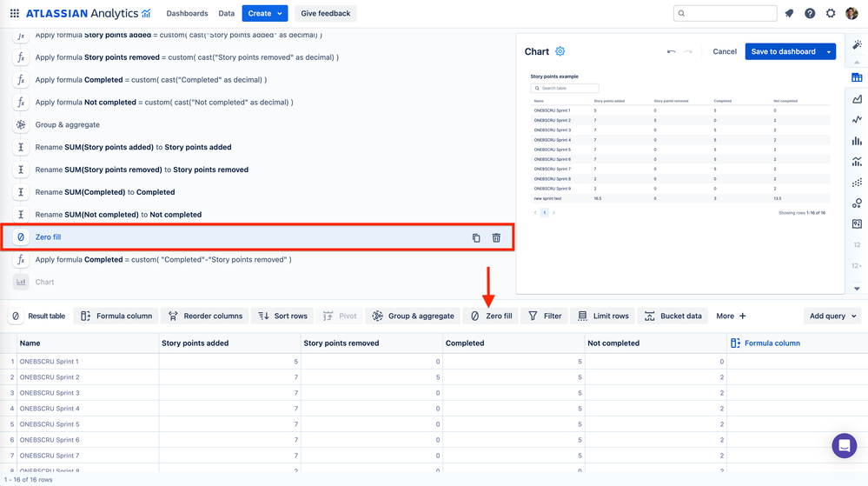Click the Create button
Viewport: 868px width, 486px height.
coord(265,13)
